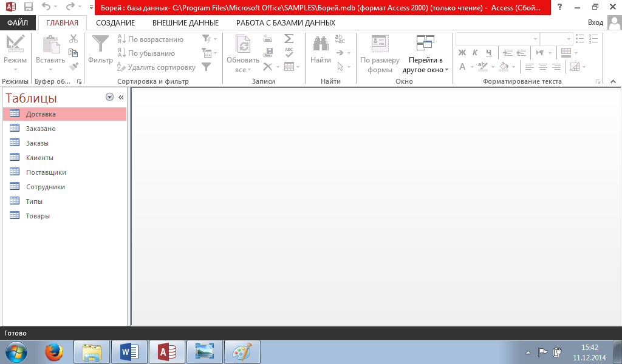Sort descending with По убыванию
This screenshot has height=364, width=622.
pyautogui.click(x=146, y=53)
